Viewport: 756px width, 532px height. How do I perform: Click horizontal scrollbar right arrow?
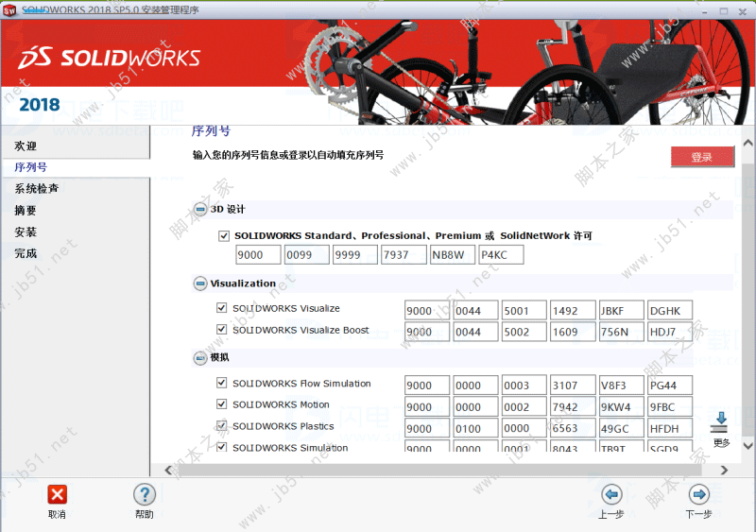(x=724, y=470)
